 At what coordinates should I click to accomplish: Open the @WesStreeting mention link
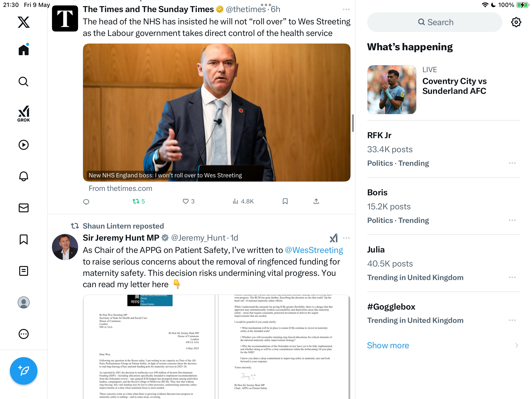pos(314,250)
